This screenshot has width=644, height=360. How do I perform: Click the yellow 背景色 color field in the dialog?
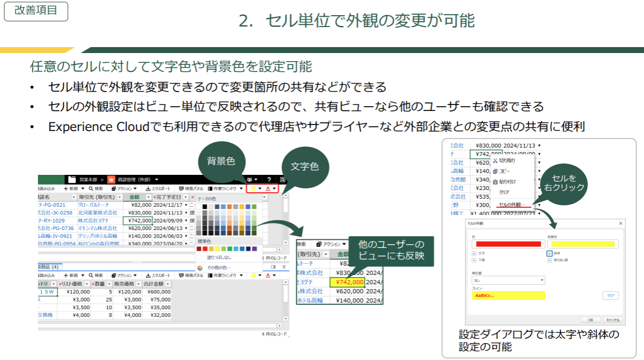click(x=583, y=244)
